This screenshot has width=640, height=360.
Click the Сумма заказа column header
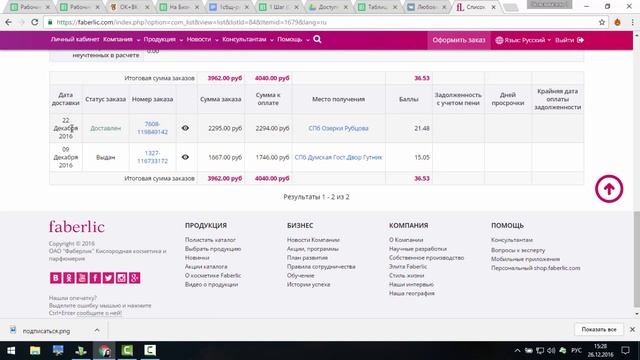point(221,99)
